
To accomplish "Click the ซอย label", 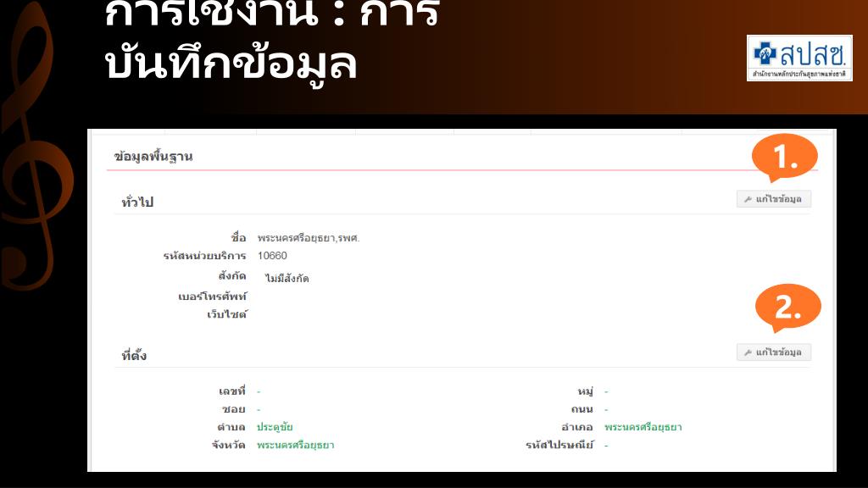I will [234, 409].
